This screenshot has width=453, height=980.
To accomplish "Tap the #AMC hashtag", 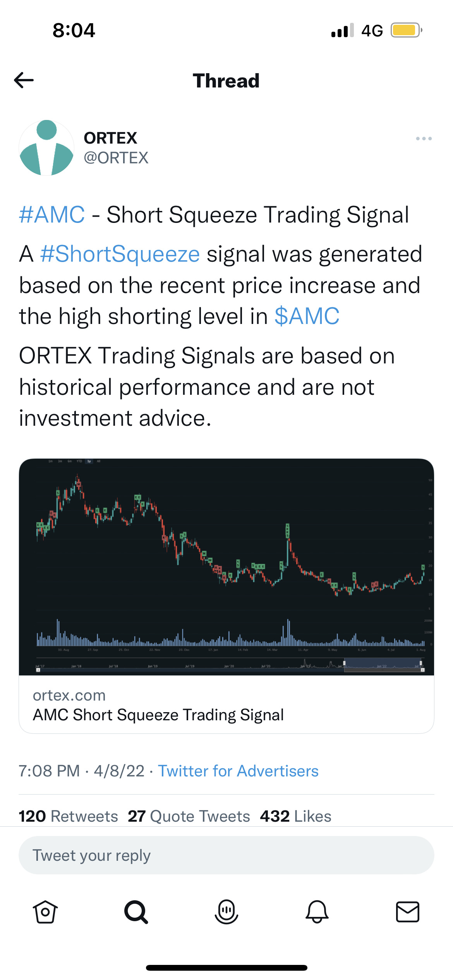I will coord(52,215).
